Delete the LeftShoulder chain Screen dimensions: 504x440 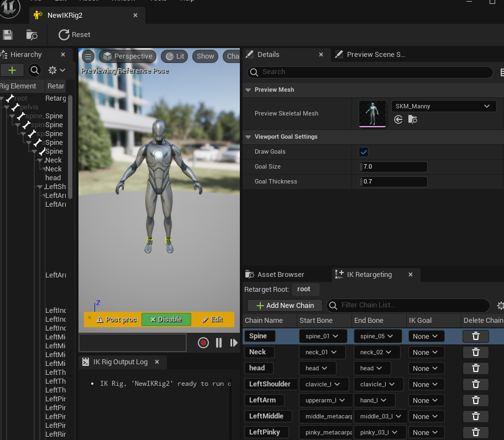click(x=476, y=384)
